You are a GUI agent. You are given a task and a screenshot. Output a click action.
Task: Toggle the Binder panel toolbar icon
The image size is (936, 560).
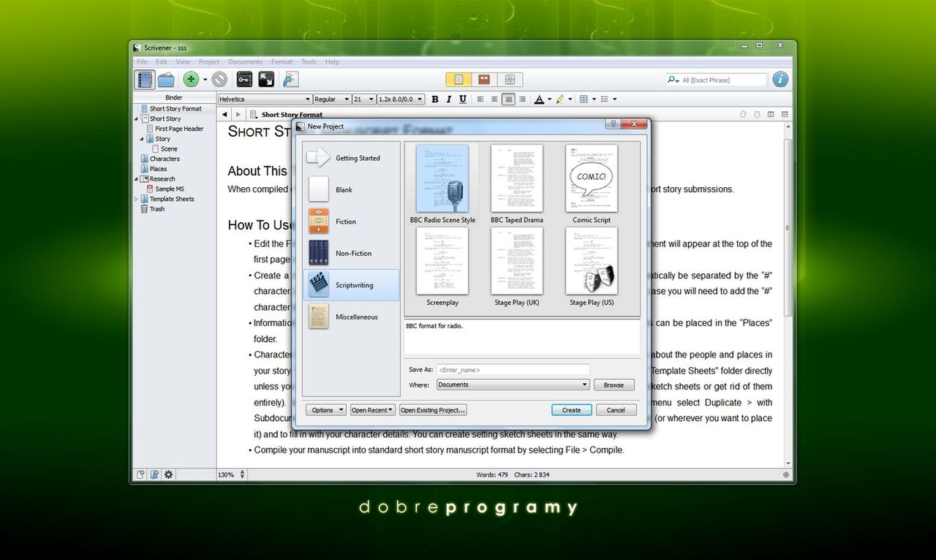(145, 80)
